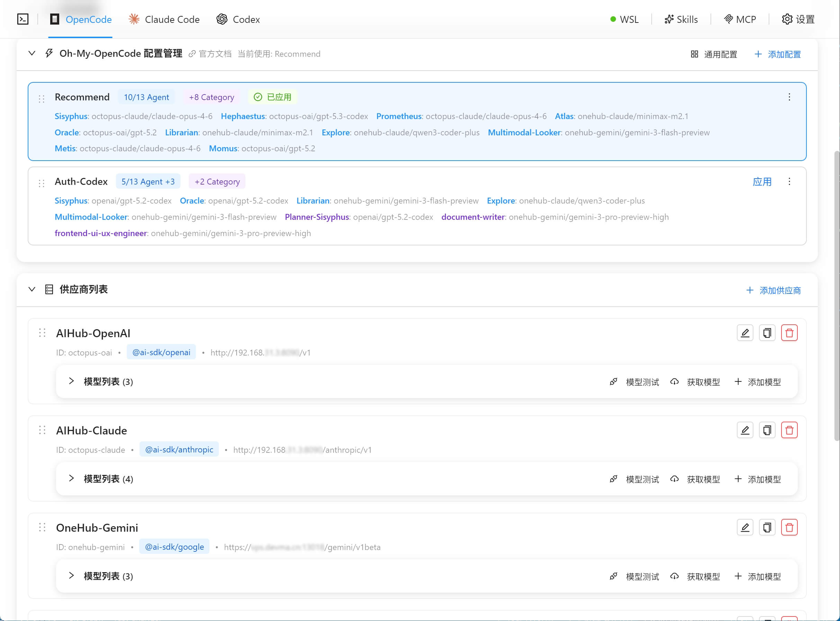Copy the OneHub-Gemini provider
Image resolution: width=840 pixels, height=621 pixels.
click(x=767, y=528)
